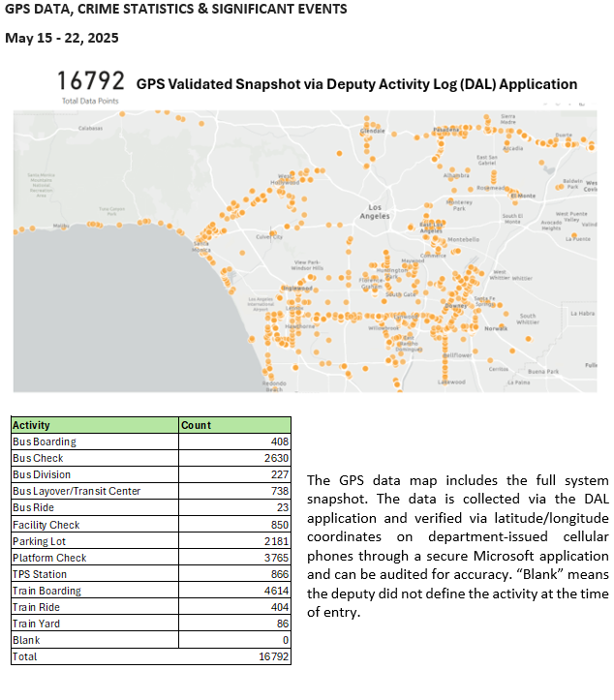The image size is (614, 700).
Task: Select the TPS Station activity cell
Action: [x=39, y=574]
